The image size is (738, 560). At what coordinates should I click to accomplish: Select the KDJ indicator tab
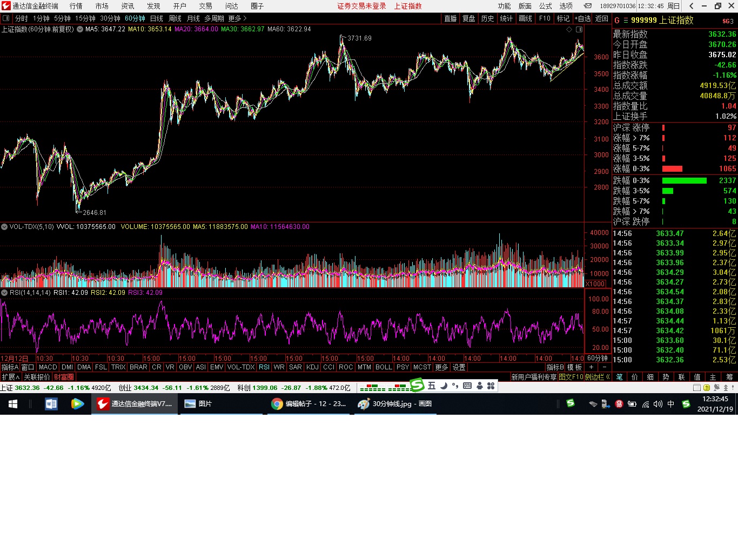[312, 367]
